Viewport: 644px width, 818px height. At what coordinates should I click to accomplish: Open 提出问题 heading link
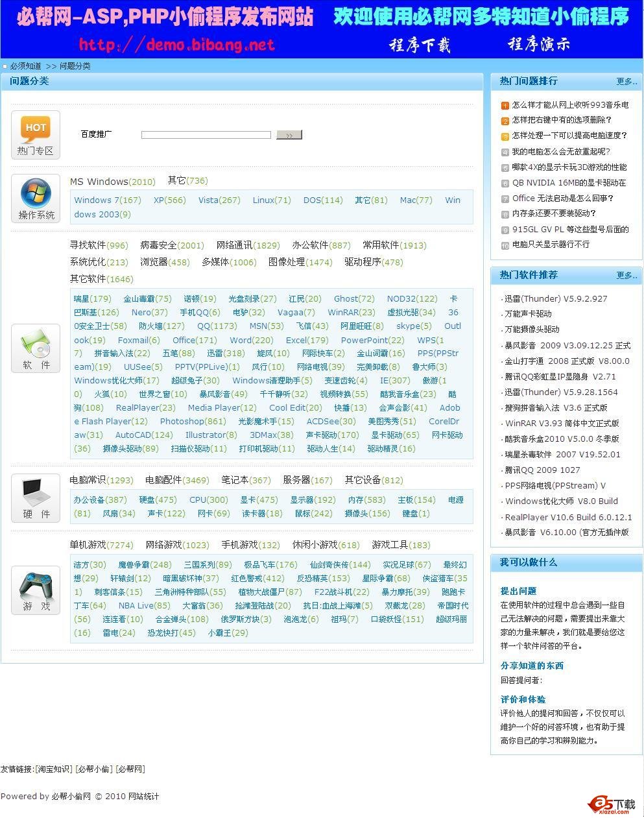coord(519,592)
